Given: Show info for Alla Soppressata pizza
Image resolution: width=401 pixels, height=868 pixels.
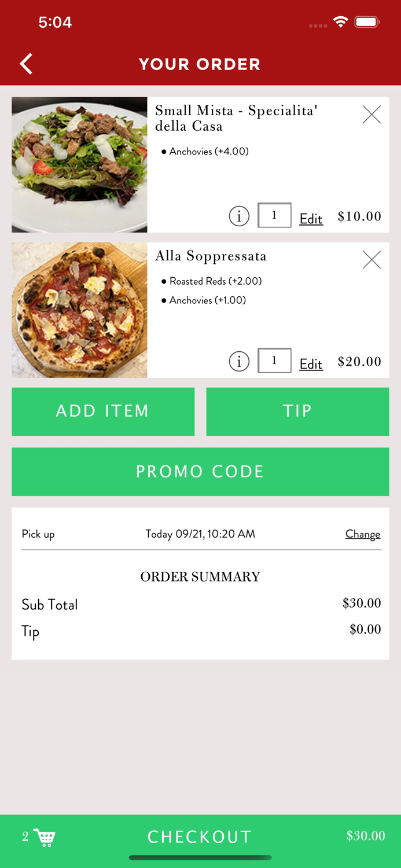Looking at the screenshot, I should (239, 362).
